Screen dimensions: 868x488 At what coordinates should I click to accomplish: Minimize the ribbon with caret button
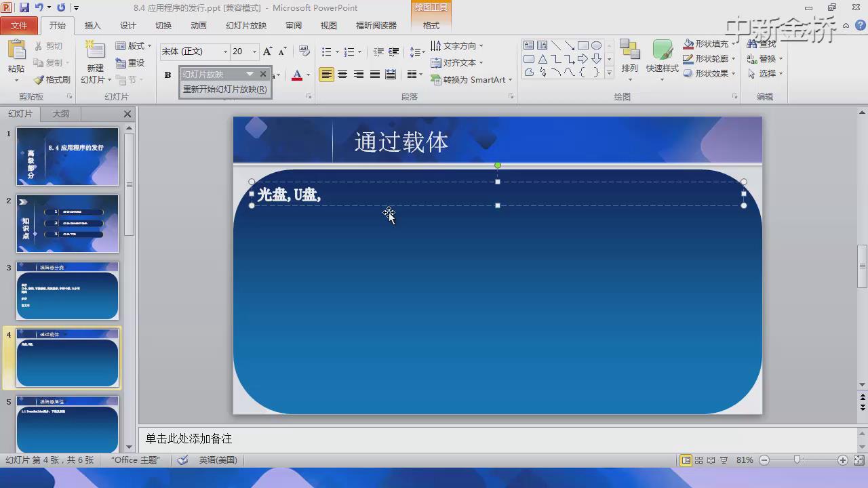pyautogui.click(x=846, y=26)
